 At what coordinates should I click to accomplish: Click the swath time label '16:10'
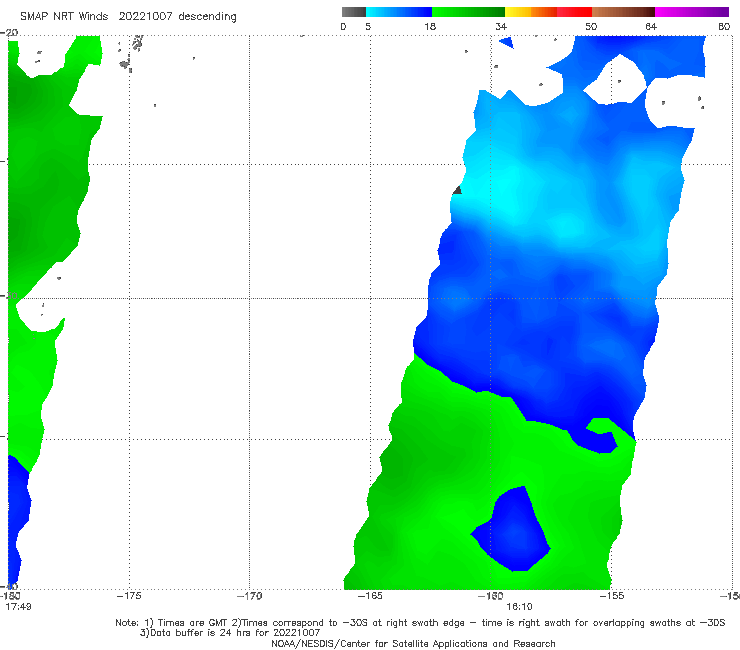(519, 607)
